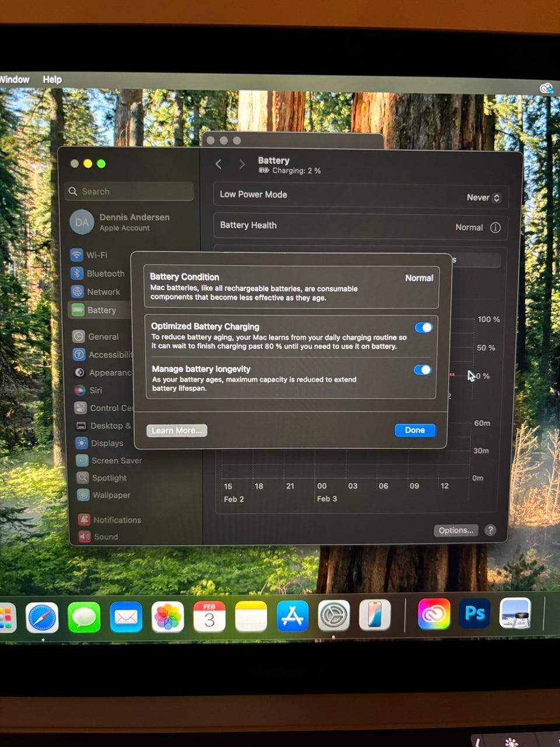The image size is (560, 747).
Task: Click the Options button
Action: pos(456,530)
